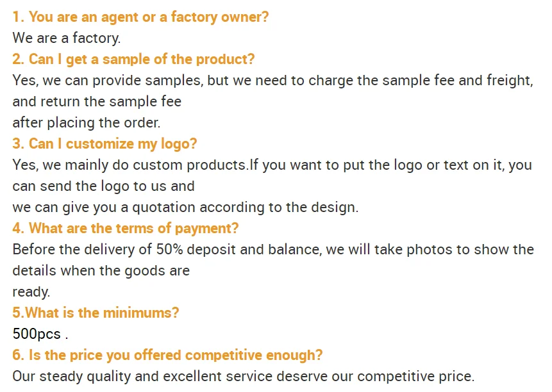Click the answer 'We are a factory.'

[67, 38]
